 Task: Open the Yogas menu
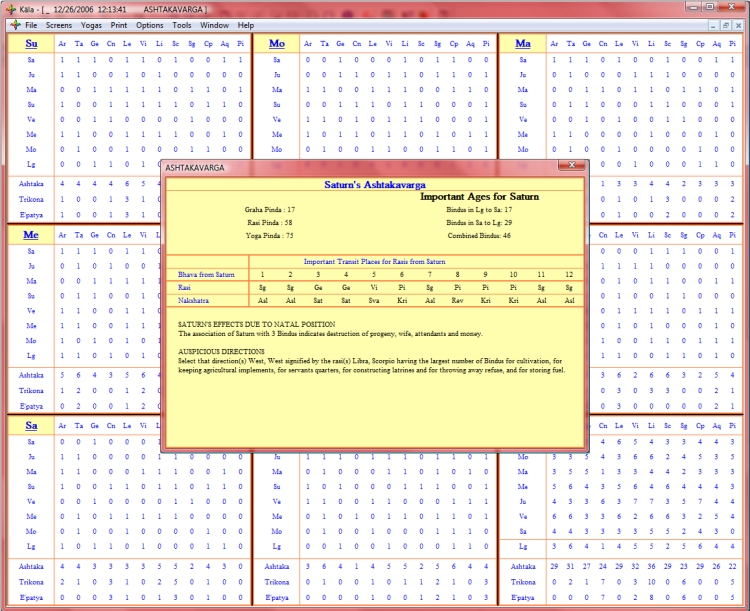coord(91,25)
